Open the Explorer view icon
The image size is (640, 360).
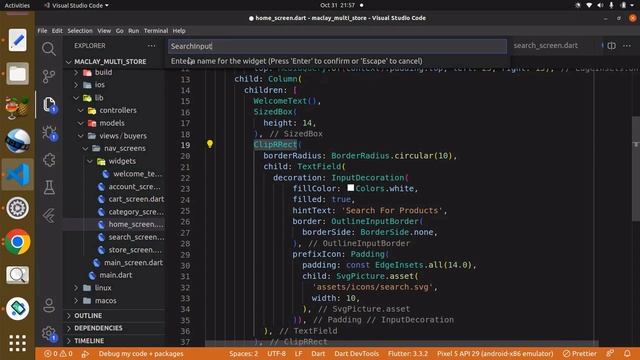point(49,104)
